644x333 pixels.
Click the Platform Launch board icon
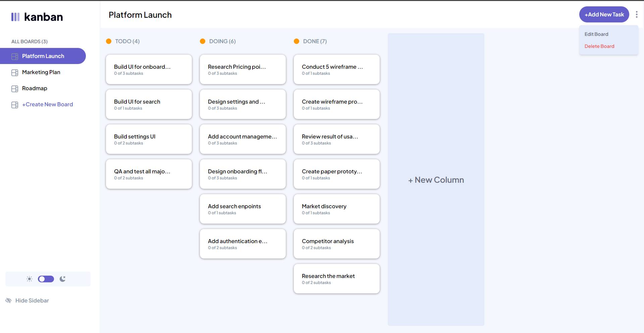15,56
